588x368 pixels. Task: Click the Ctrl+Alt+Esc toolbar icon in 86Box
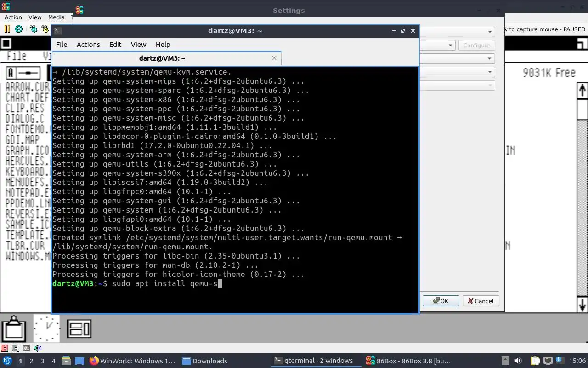45,29
